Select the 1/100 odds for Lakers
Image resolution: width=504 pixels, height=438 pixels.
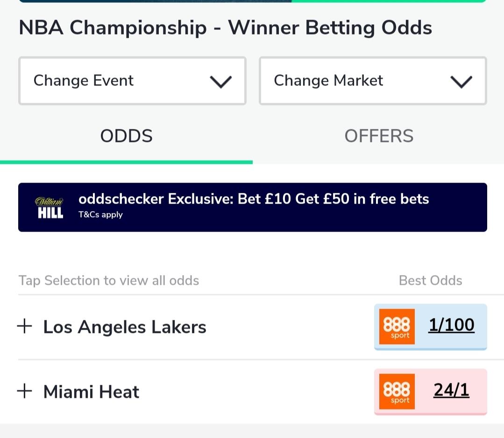point(451,325)
